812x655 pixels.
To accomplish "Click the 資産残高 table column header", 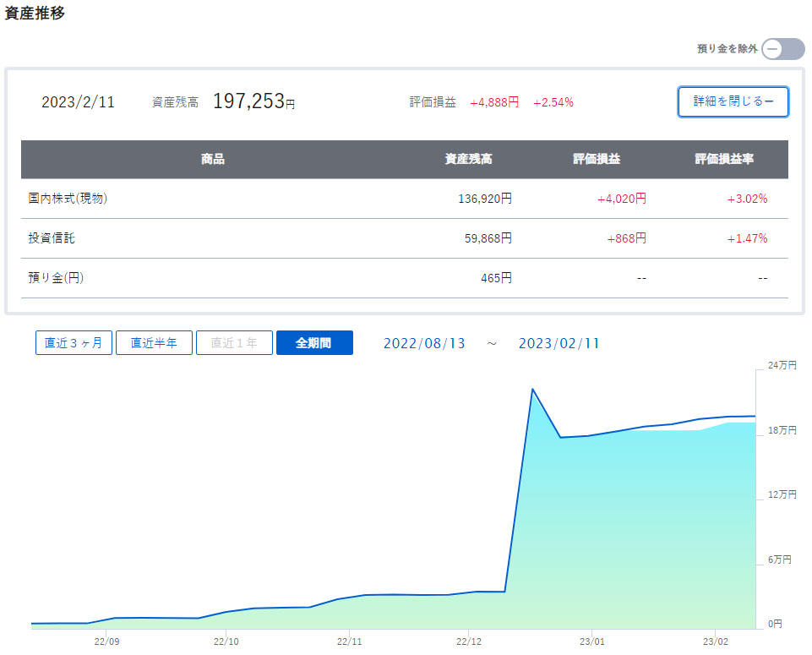I will pyautogui.click(x=468, y=159).
